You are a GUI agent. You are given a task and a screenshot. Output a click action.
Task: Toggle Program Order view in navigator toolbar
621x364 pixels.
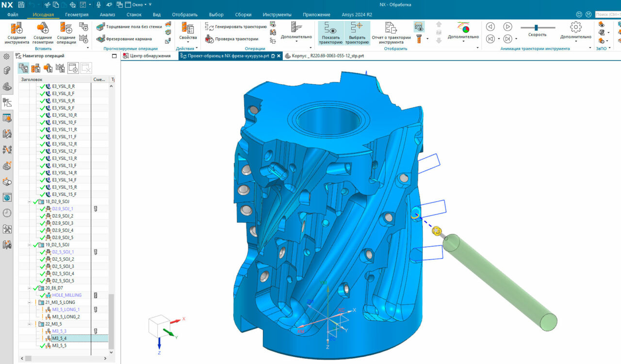[x=23, y=68]
